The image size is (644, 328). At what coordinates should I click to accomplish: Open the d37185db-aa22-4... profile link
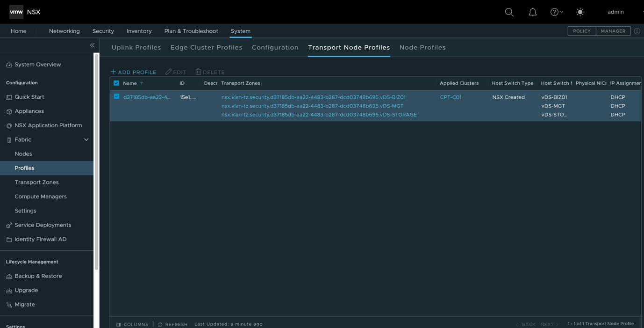(x=147, y=97)
